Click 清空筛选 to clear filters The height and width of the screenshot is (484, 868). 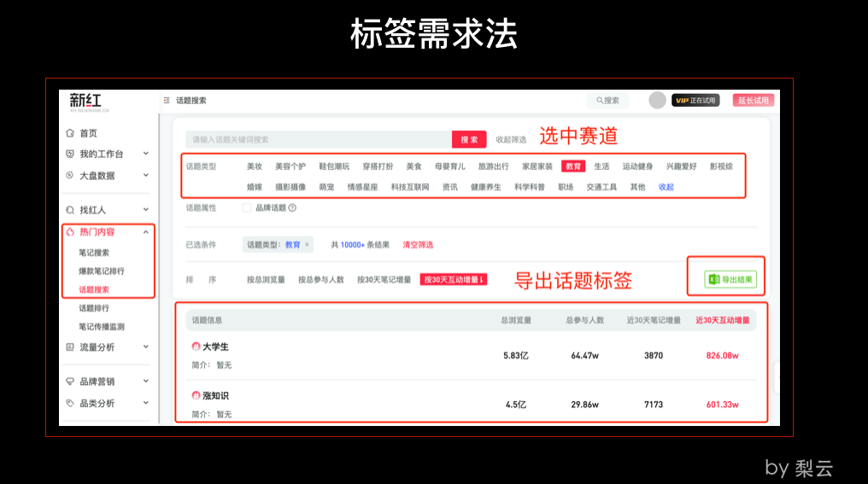[x=418, y=244]
